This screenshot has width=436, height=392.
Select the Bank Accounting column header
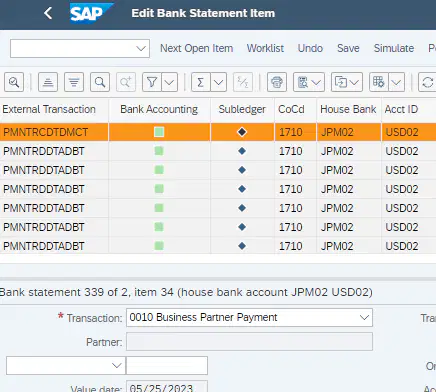(159, 109)
